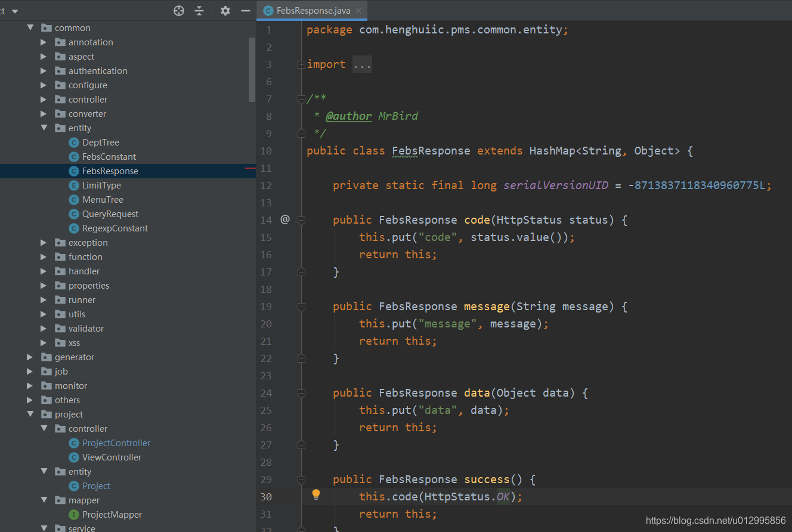Viewport: 792px width, 532px height.
Task: Expand the authentication folder
Action: (x=44, y=70)
